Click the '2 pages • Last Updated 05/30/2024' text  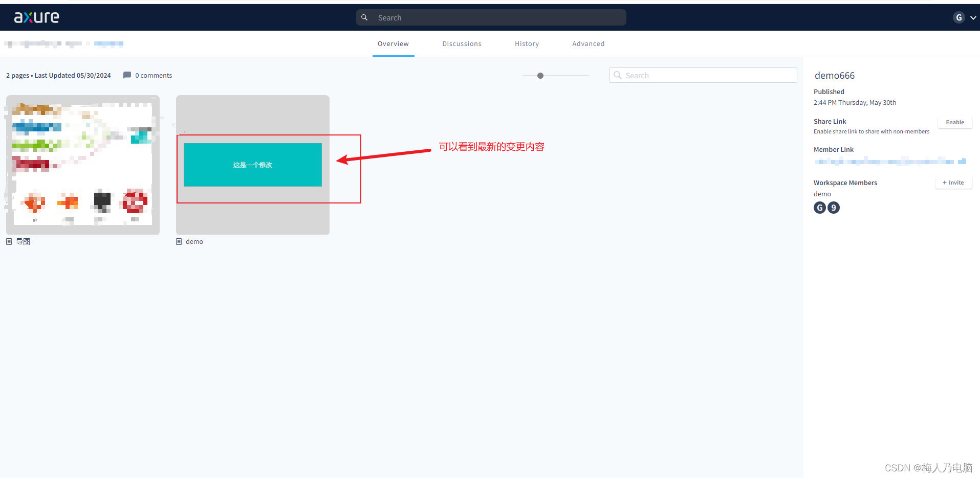coord(58,75)
